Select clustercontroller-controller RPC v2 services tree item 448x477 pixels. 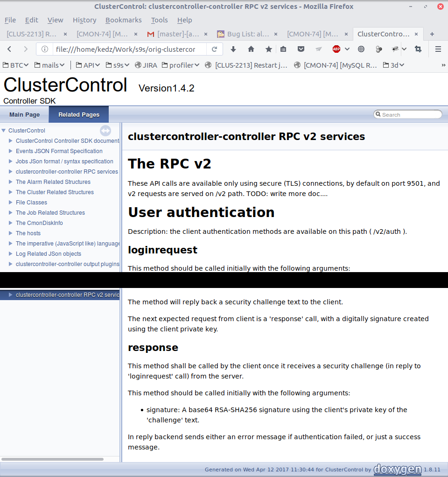tap(60, 295)
